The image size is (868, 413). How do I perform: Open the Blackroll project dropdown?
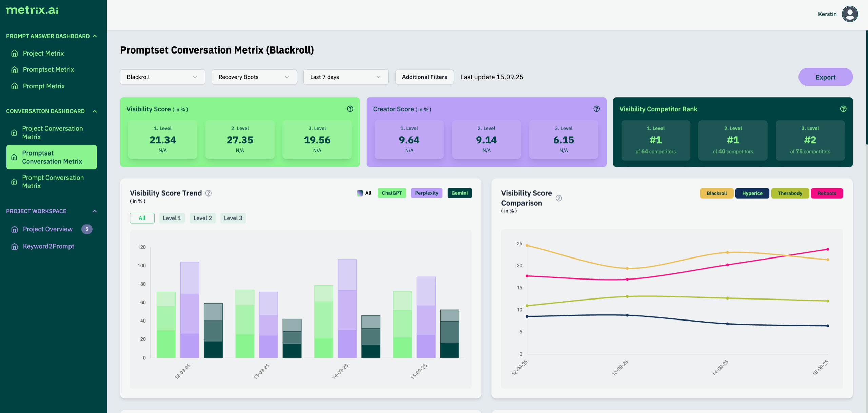click(162, 77)
